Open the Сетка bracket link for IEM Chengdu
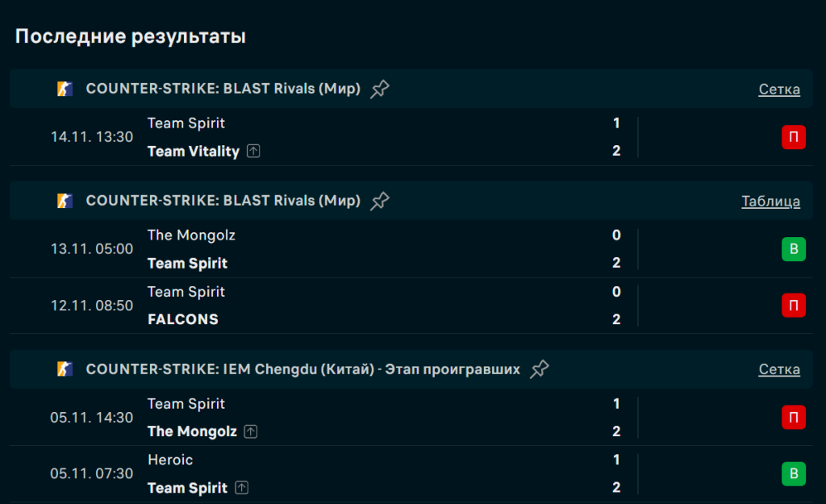Image resolution: width=826 pixels, height=504 pixels. point(779,370)
